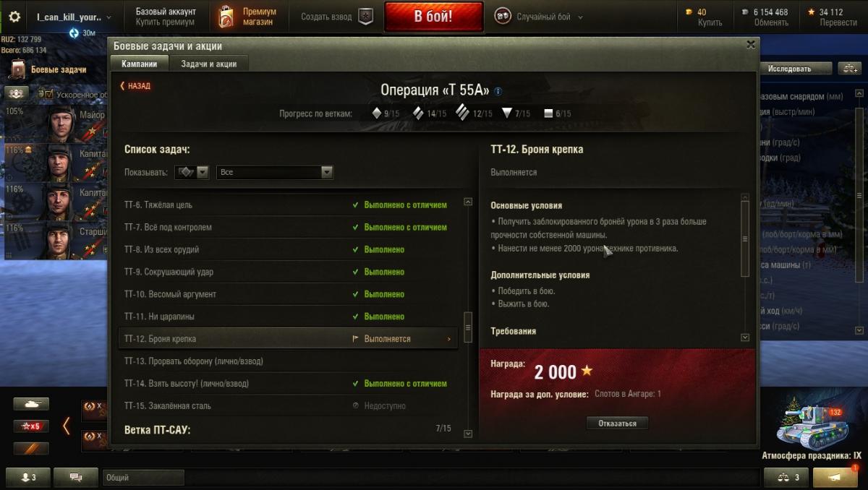Select the light tank branch progress icon
868x490 pixels.
(x=376, y=113)
